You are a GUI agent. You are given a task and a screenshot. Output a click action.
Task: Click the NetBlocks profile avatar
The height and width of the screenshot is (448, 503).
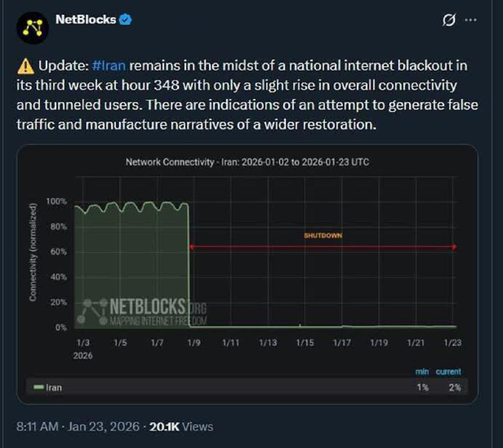[x=32, y=28]
